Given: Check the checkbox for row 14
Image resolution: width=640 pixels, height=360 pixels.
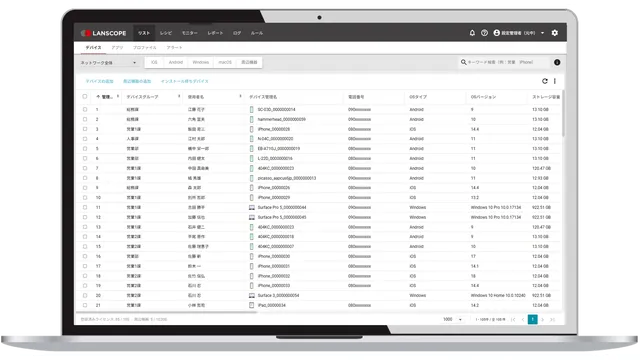Looking at the screenshot, I should tap(85, 237).
